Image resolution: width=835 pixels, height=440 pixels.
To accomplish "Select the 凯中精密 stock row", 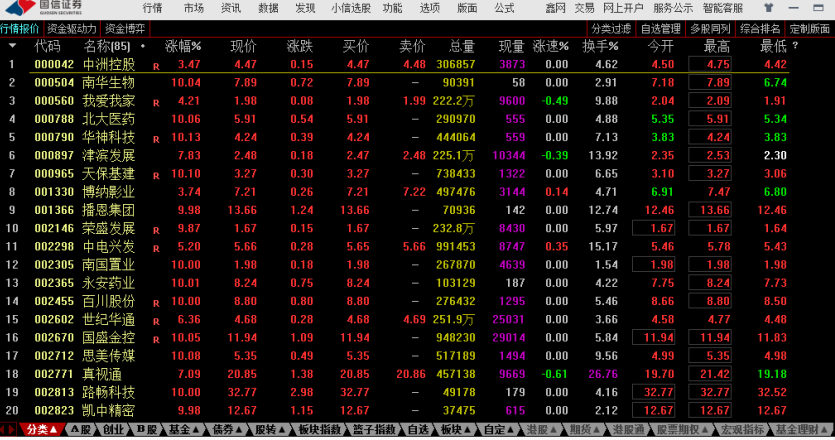I will point(394,411).
